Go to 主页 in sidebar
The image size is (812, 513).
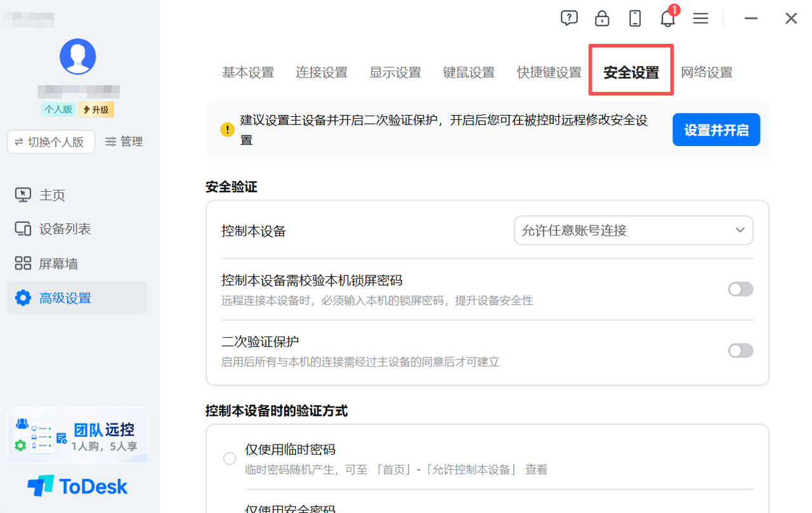click(77, 195)
